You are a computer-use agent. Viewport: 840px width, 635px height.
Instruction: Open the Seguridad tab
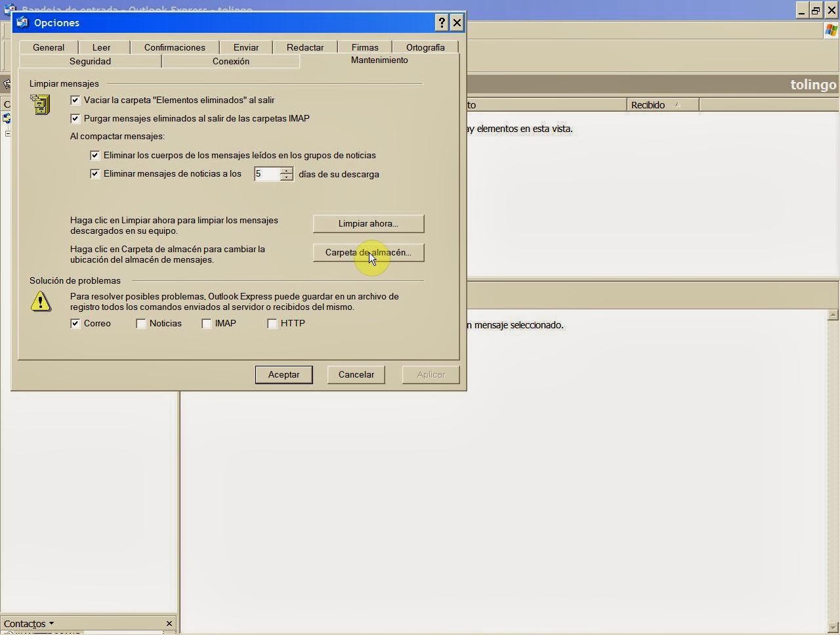[90, 61]
